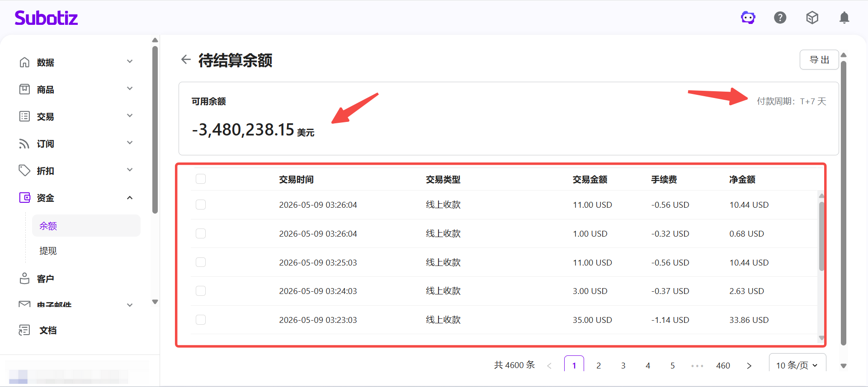The width and height of the screenshot is (868, 387).
Task: Check the row with 1.00 USD transaction
Action: pyautogui.click(x=201, y=233)
